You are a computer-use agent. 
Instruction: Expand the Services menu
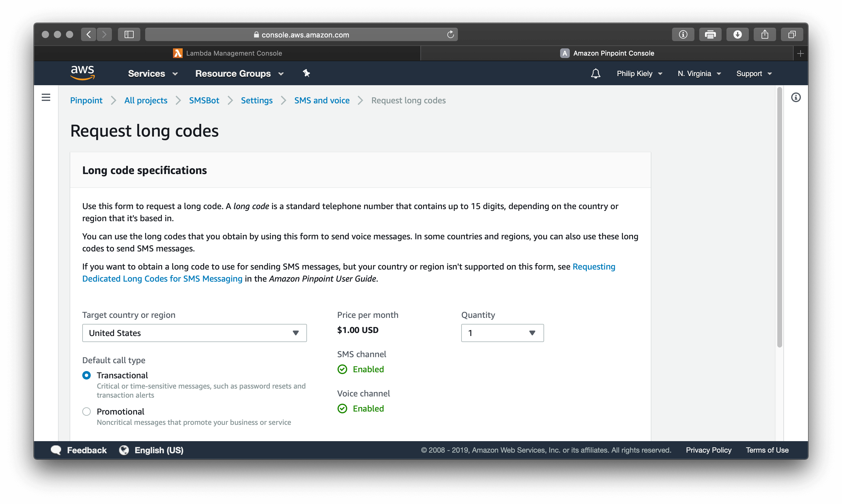(x=153, y=73)
